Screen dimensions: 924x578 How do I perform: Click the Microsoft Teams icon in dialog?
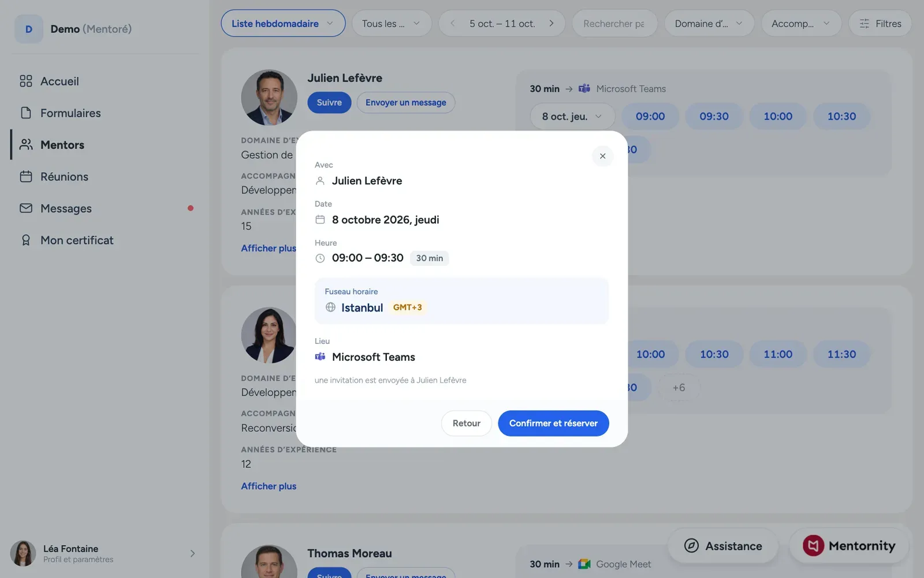pos(320,357)
